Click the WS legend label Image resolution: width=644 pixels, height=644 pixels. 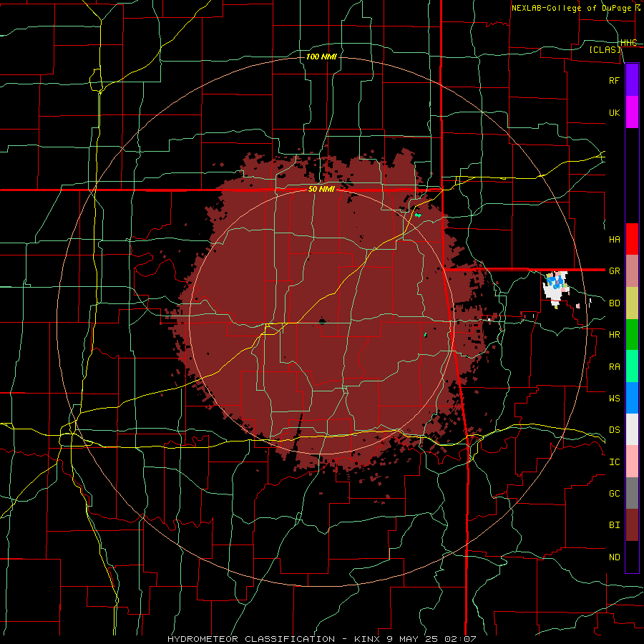(x=614, y=398)
